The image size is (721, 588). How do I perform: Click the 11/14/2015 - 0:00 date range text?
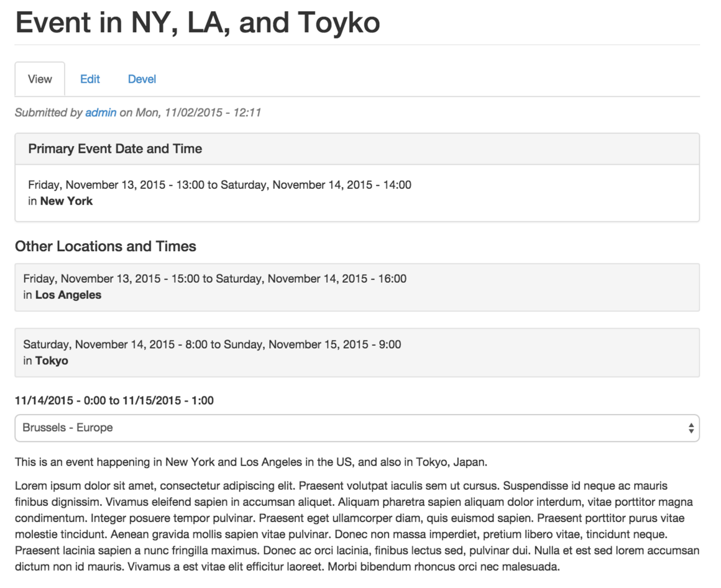coord(114,400)
